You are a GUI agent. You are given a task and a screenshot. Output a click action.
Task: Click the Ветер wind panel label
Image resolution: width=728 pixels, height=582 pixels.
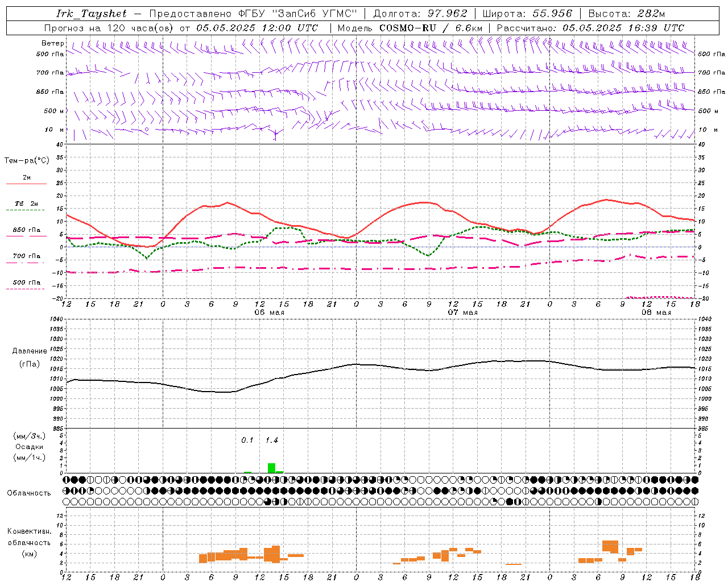[53, 43]
